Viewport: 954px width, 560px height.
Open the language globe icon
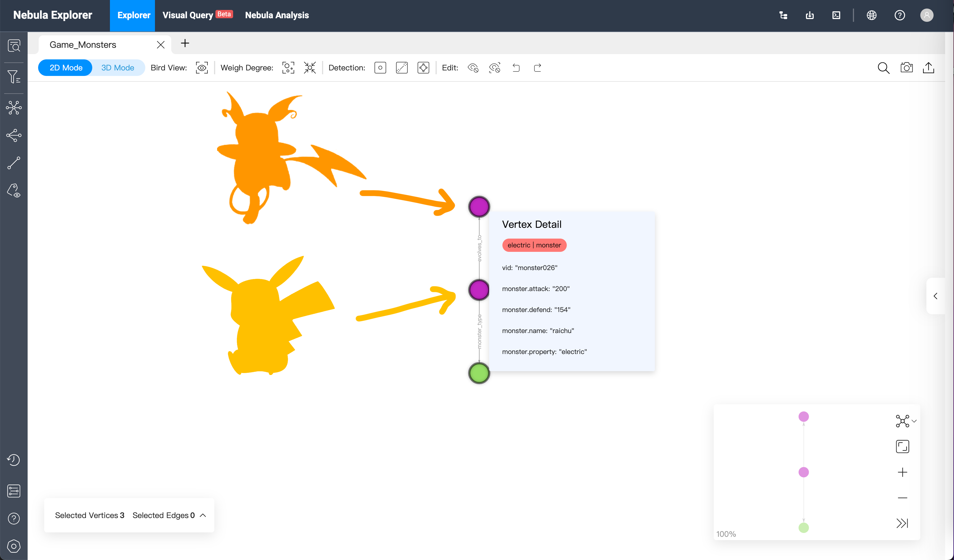(872, 15)
